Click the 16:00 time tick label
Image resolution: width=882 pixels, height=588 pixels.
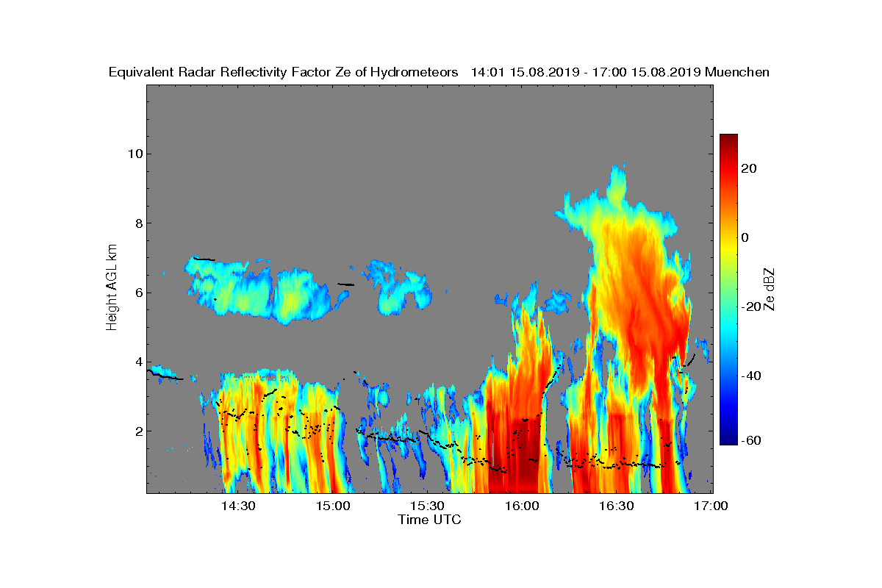click(522, 506)
